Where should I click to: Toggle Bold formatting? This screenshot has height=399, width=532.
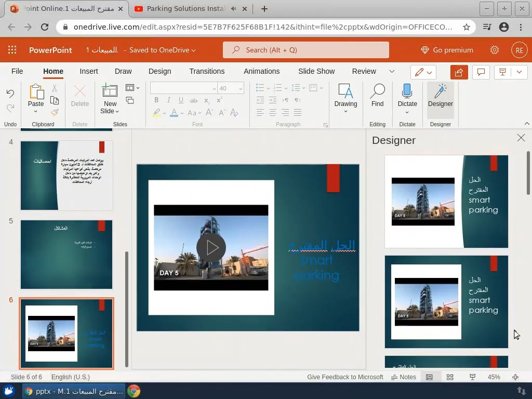156,100
